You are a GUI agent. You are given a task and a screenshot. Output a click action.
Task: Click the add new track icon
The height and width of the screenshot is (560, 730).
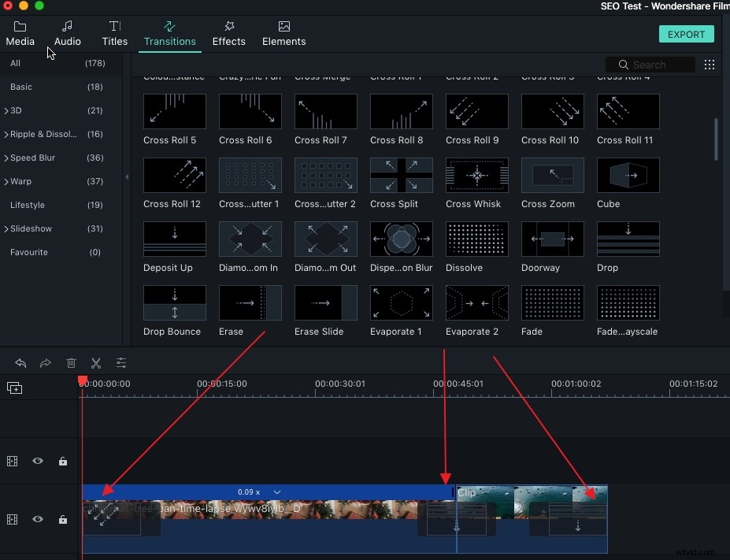coord(13,388)
